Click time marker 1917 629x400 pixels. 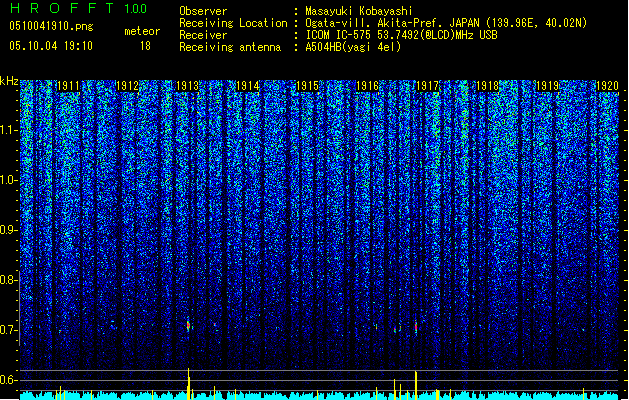(x=428, y=86)
